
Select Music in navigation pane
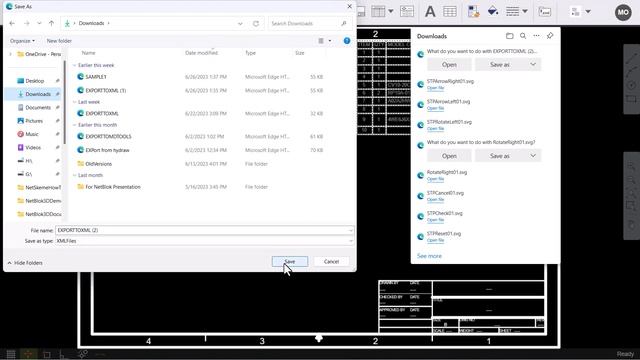click(32, 134)
